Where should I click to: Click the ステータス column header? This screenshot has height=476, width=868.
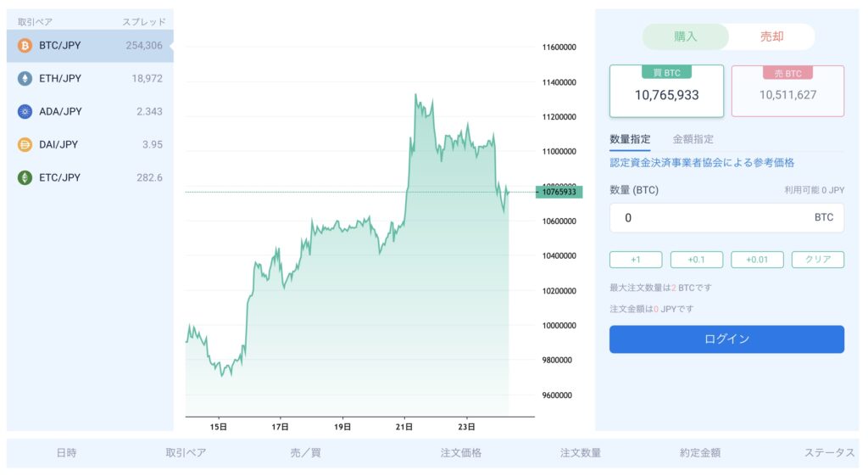tap(829, 453)
